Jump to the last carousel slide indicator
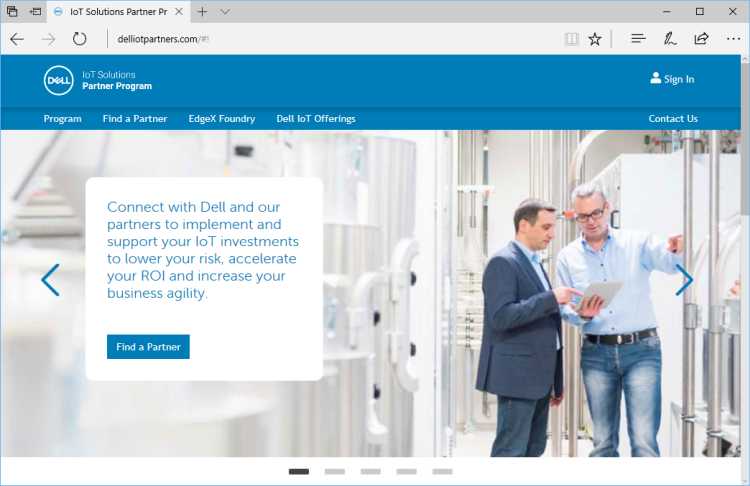 click(442, 471)
